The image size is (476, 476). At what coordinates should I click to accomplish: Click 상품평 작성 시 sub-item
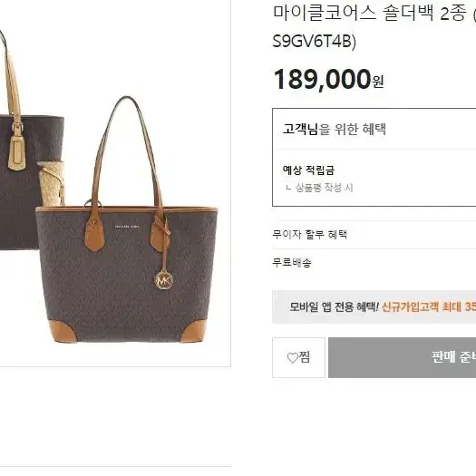325,188
